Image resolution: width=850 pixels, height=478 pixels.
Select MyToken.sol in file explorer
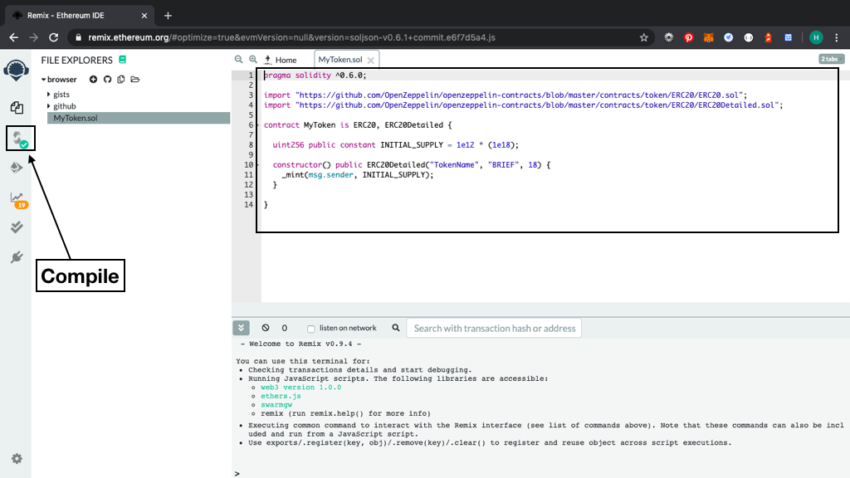point(76,118)
